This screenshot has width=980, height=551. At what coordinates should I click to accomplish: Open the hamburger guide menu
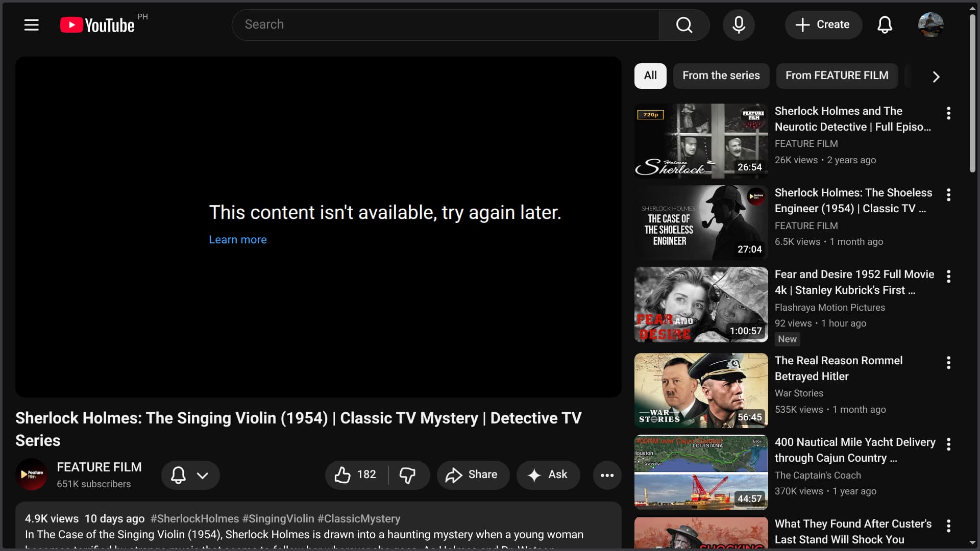coord(32,24)
